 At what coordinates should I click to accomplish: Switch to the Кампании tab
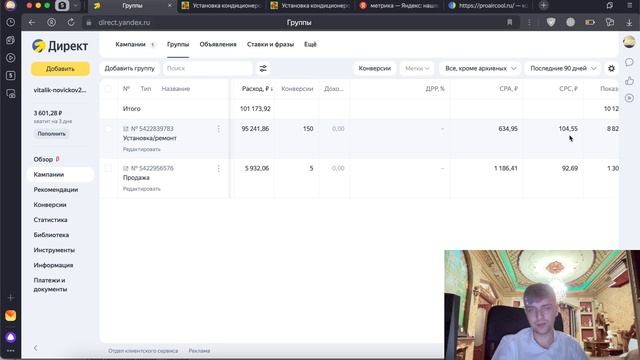click(x=130, y=44)
